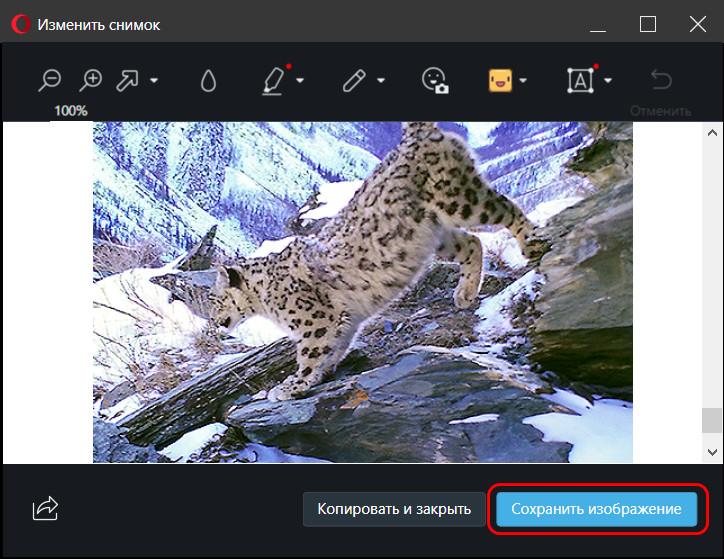Click 'Сохранить изображение' button
The height and width of the screenshot is (559, 724).
pyautogui.click(x=596, y=509)
